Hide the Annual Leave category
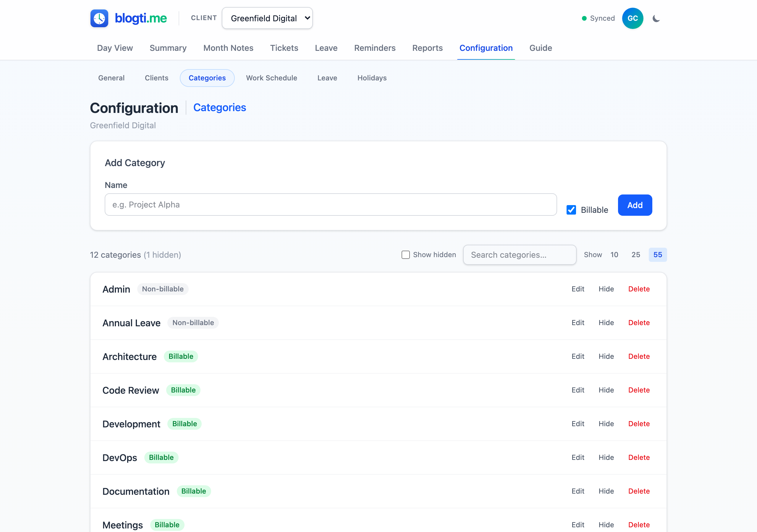757x532 pixels. point(606,323)
